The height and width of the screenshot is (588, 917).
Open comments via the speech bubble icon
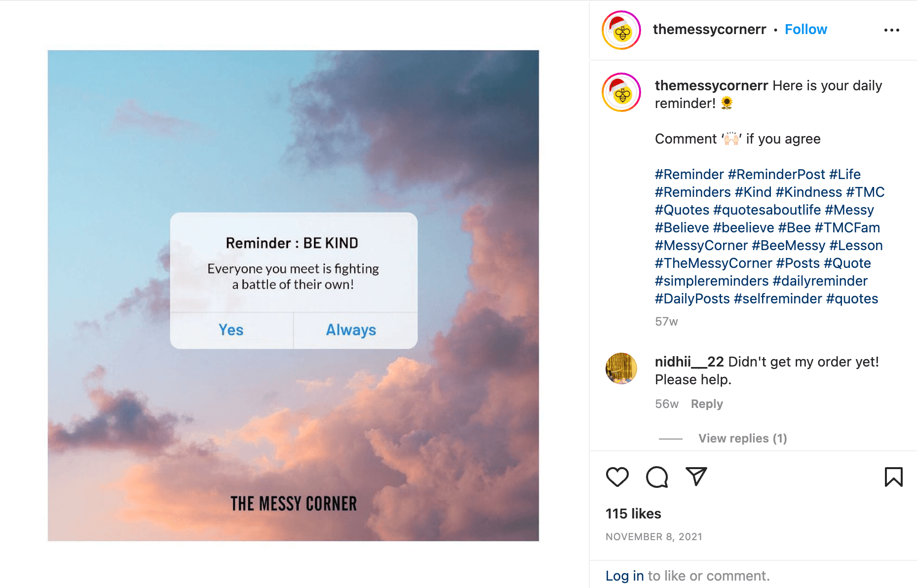[657, 477]
